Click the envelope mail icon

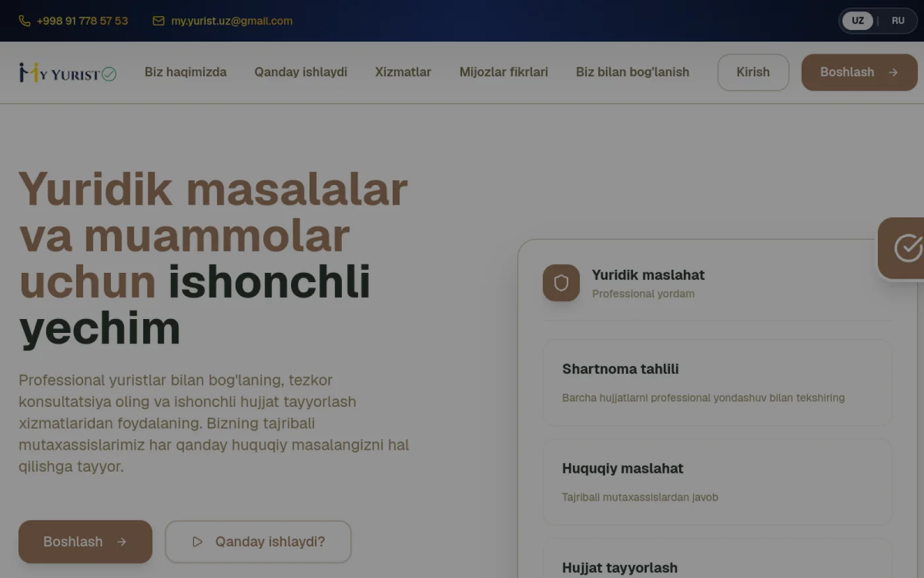tap(158, 21)
